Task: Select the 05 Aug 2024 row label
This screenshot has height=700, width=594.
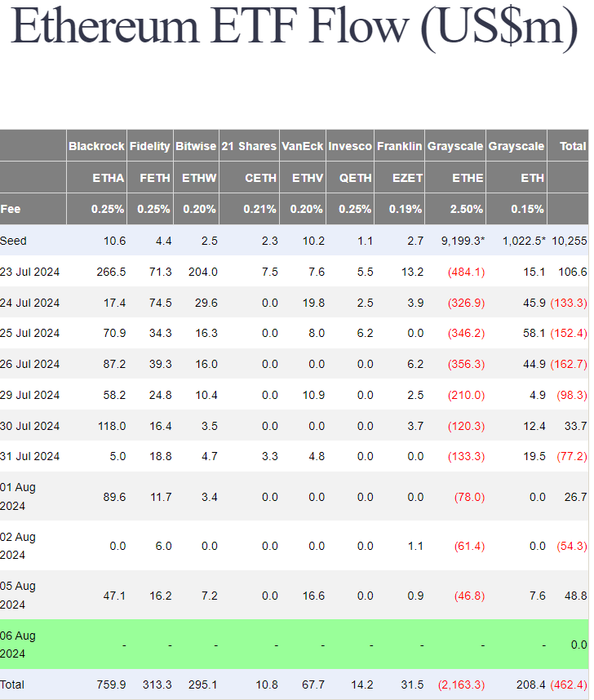Action: click(x=18, y=595)
